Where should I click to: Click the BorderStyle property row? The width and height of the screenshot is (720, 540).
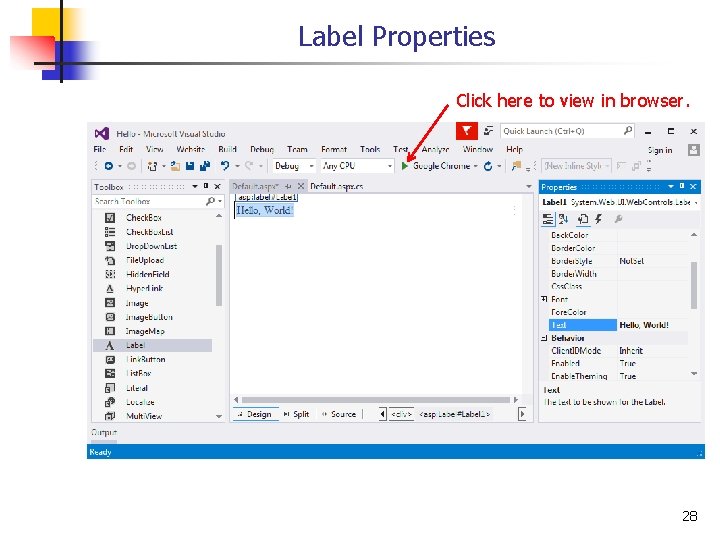(619, 261)
